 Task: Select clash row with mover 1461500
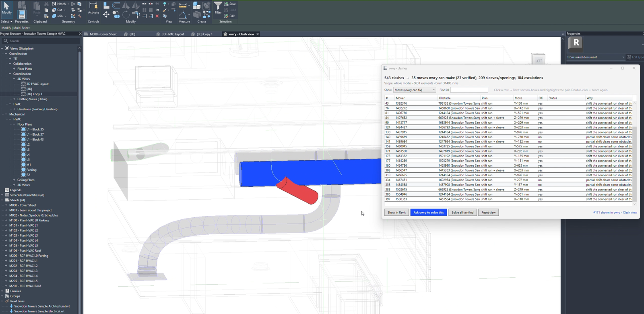point(509,151)
